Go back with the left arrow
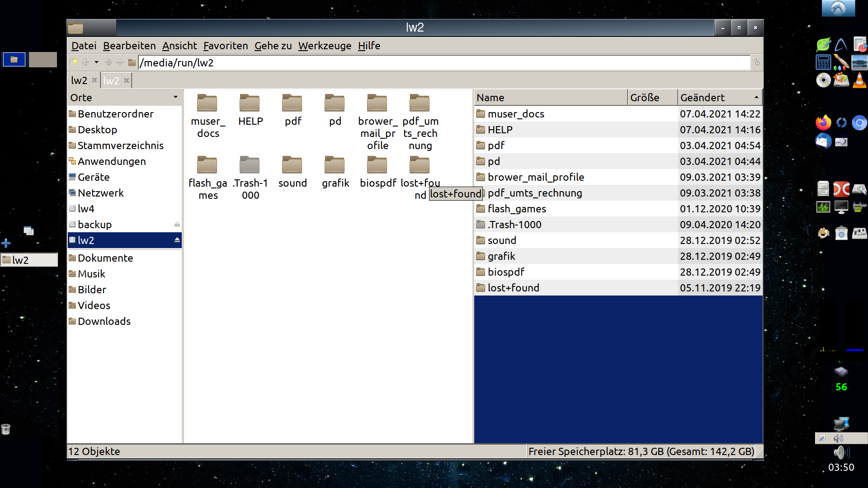Image resolution: width=868 pixels, height=488 pixels. 85,62
